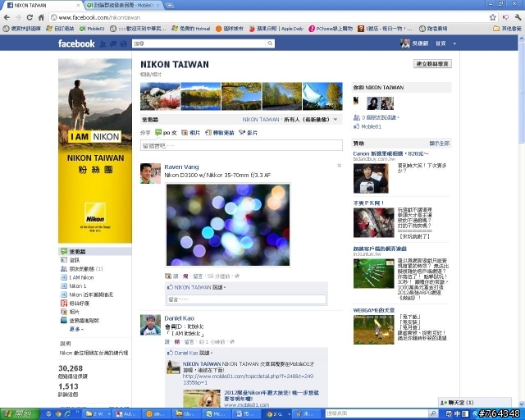Select the video share option
The image size is (525, 420).
pos(248,133)
